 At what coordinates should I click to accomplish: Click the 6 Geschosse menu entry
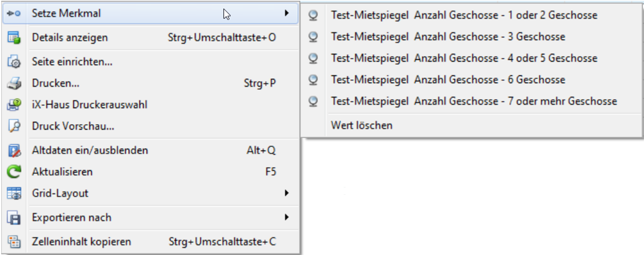click(x=448, y=80)
